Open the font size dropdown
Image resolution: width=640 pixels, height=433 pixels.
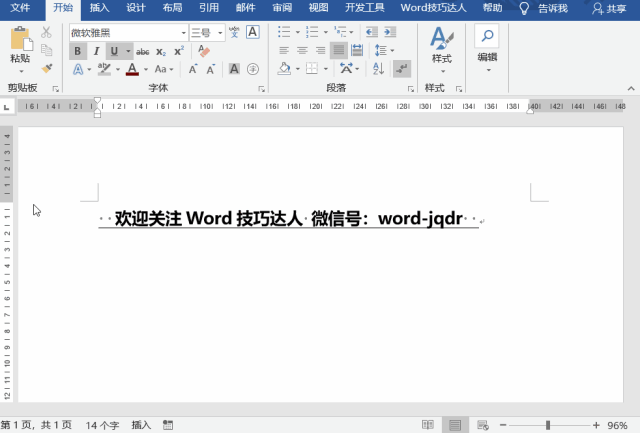tap(220, 33)
